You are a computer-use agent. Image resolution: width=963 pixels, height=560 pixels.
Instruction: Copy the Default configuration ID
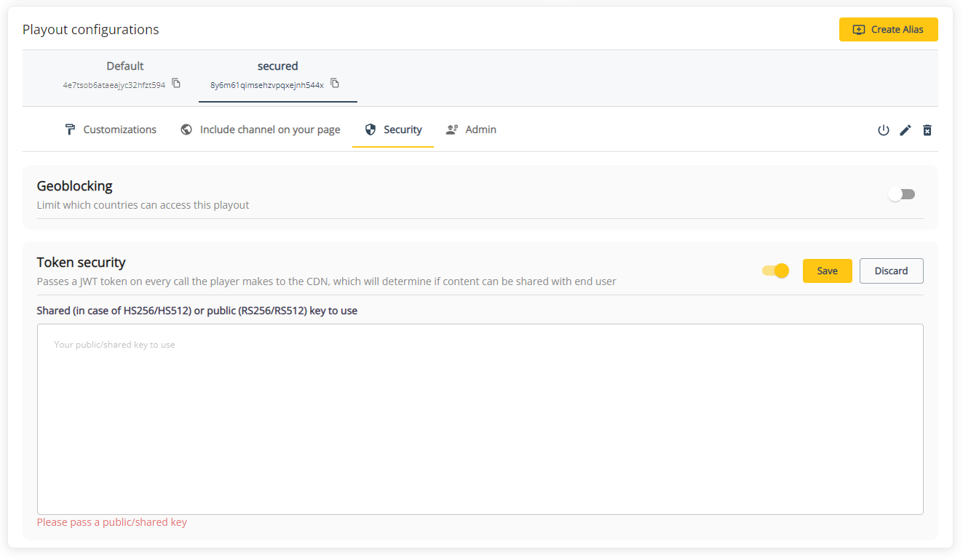[x=175, y=83]
